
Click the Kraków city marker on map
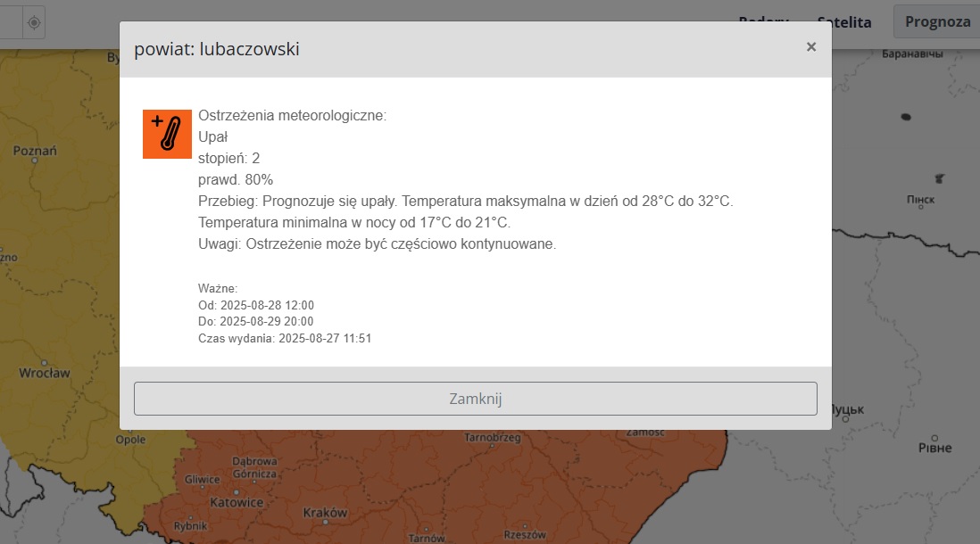[x=325, y=513]
